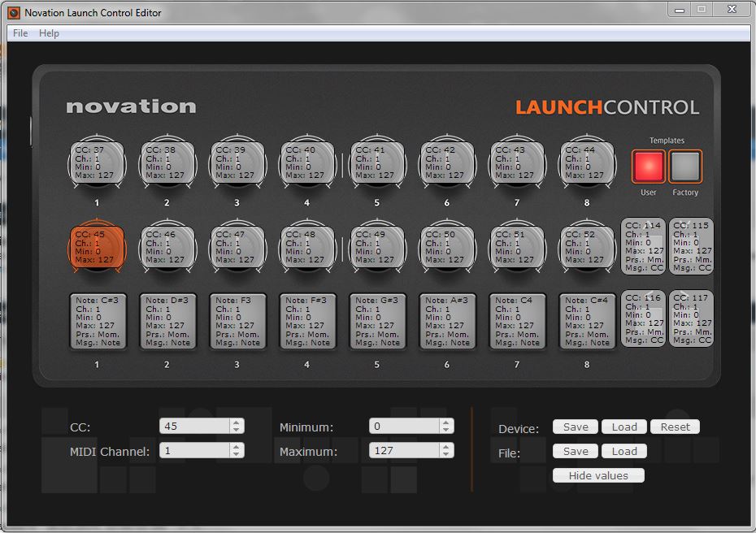This screenshot has width=756, height=533.
Task: Select the knob labeled CC: 47
Action: click(x=237, y=247)
